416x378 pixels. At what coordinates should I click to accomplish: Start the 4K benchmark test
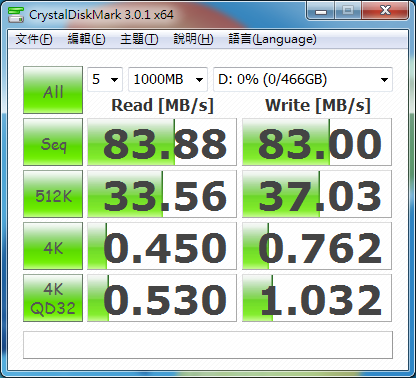click(53, 246)
